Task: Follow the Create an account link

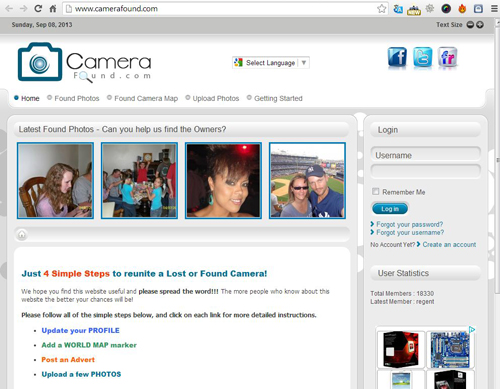Action: (449, 244)
